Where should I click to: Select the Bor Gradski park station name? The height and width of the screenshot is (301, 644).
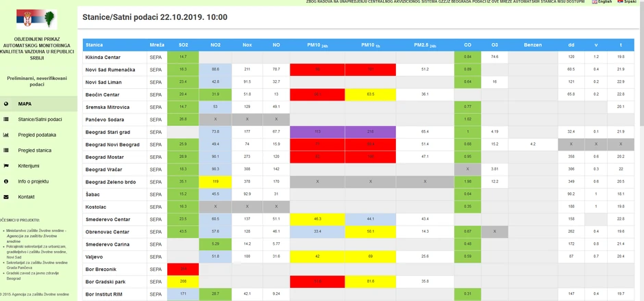click(105, 282)
